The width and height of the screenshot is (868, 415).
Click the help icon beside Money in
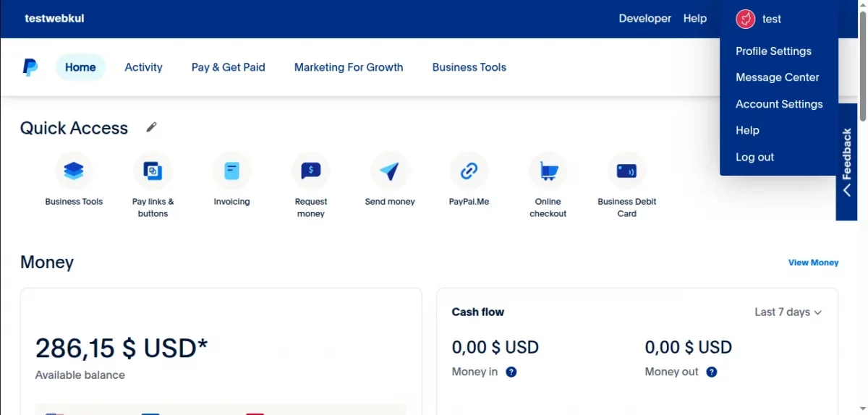511,372
